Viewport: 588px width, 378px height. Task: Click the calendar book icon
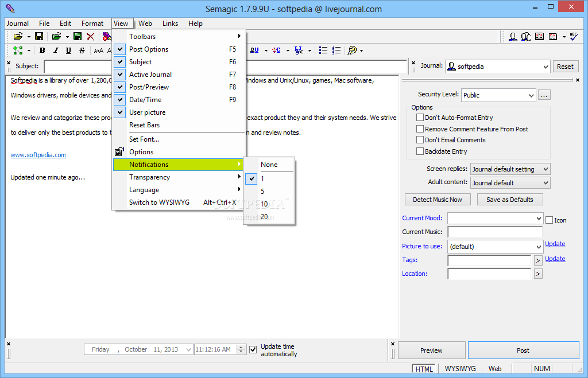[539, 36]
